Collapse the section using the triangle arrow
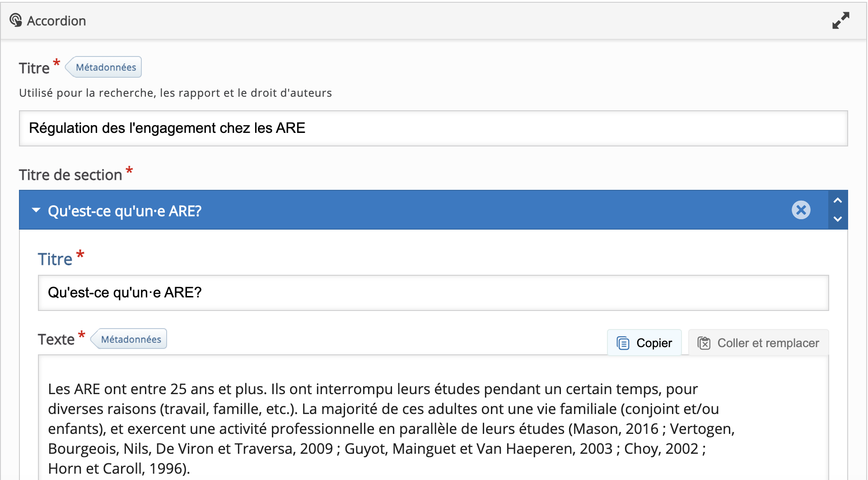The height and width of the screenshot is (480, 868). pyautogui.click(x=36, y=211)
